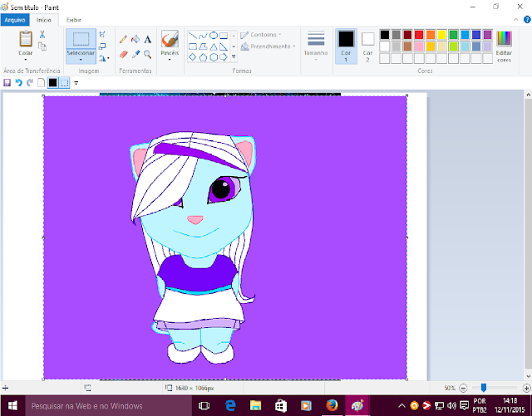532x416 pixels.
Task: Pick the yellow color swatch
Action: (x=441, y=35)
